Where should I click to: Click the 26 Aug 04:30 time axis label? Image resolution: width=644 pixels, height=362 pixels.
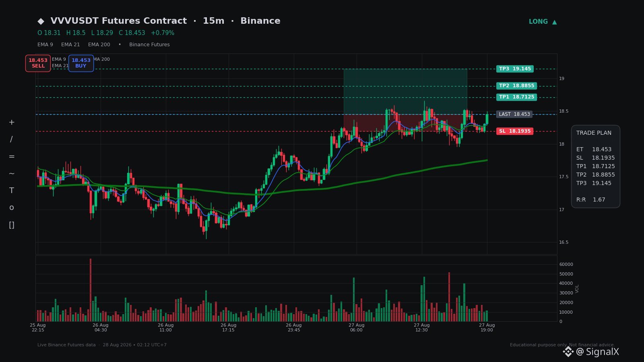[x=101, y=327]
